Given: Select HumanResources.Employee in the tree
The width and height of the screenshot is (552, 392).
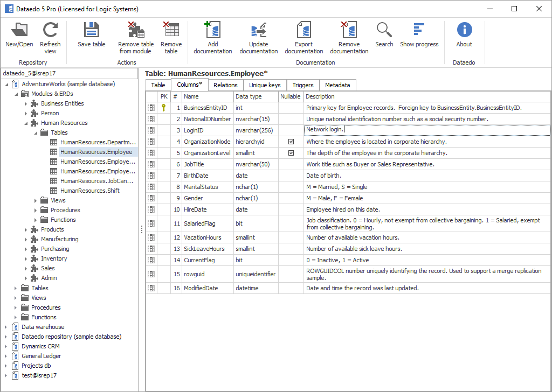Looking at the screenshot, I should coord(96,152).
